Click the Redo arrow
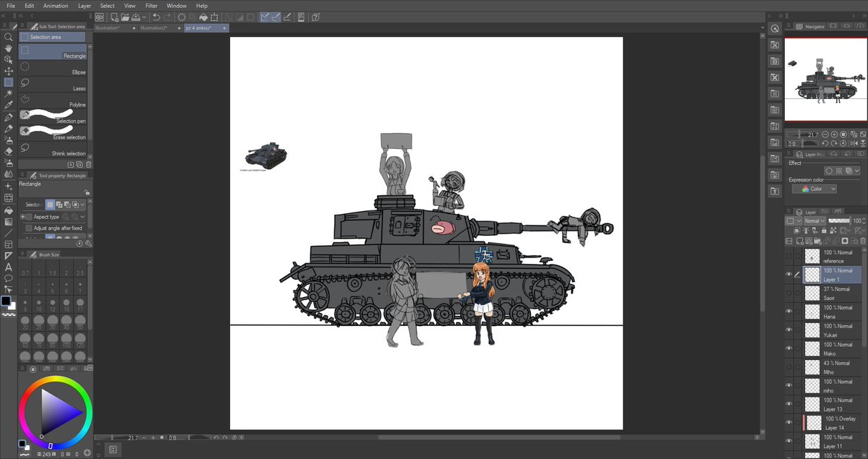This screenshot has height=459, width=868. pos(166,17)
